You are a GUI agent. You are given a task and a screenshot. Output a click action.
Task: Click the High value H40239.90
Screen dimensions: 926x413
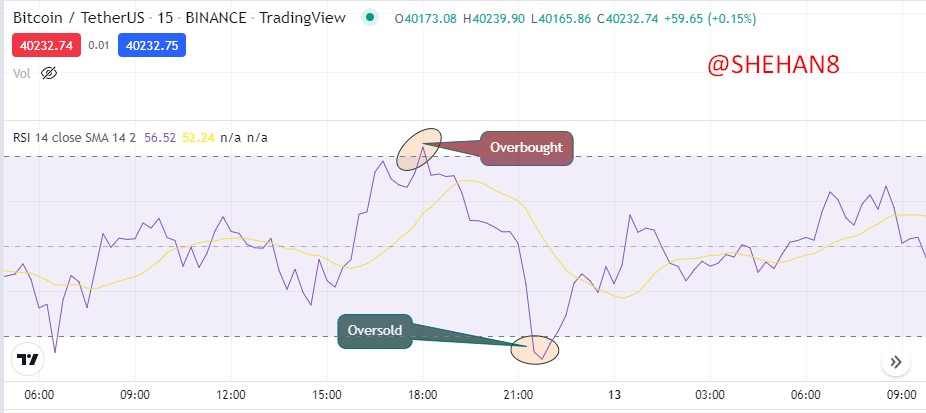coord(494,18)
